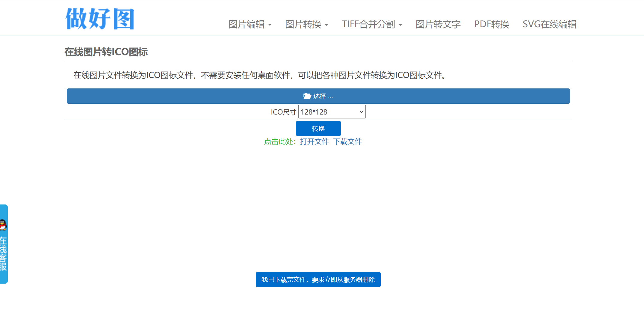Click the ICO尺寸 label text
Screen dimensions: 644x331
pyautogui.click(x=283, y=112)
